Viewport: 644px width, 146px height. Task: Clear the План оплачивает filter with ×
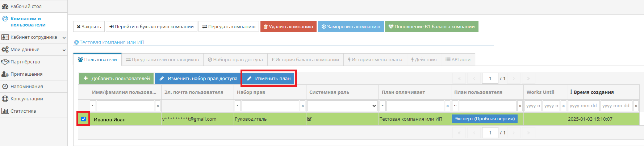pos(447,106)
